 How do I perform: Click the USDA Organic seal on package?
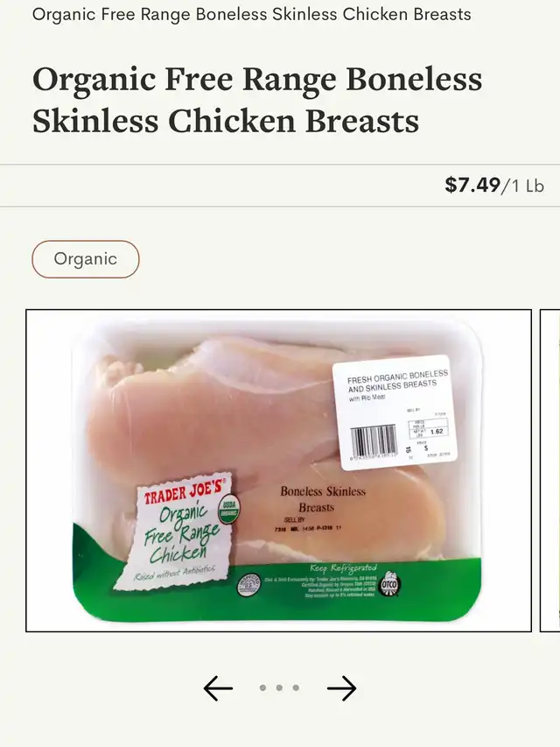[229, 510]
